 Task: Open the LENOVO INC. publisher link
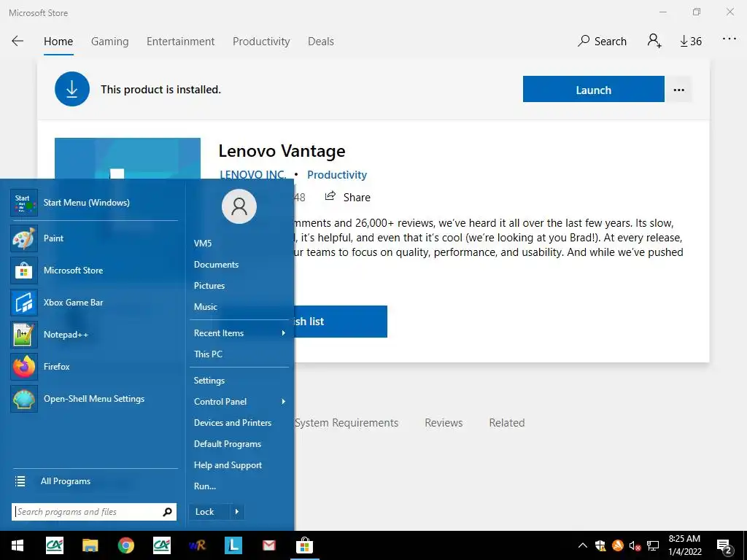click(252, 174)
